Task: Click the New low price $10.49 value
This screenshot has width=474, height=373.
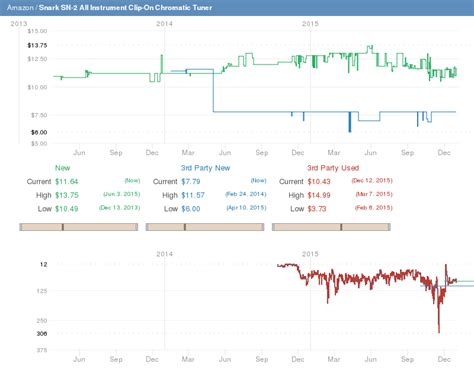Action: coord(67,209)
